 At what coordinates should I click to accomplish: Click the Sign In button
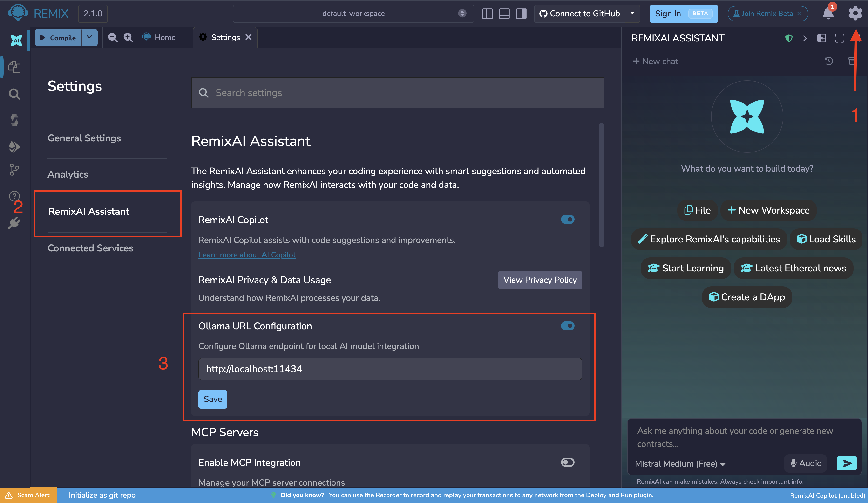point(683,14)
